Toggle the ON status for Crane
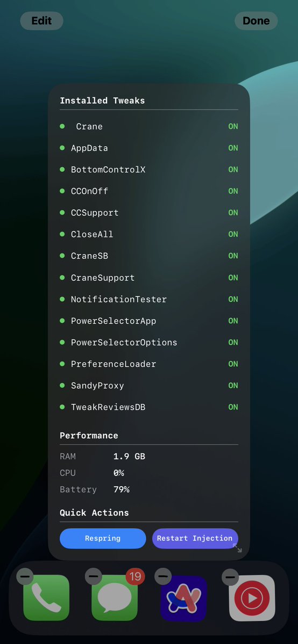Image resolution: width=298 pixels, height=644 pixels. [233, 127]
